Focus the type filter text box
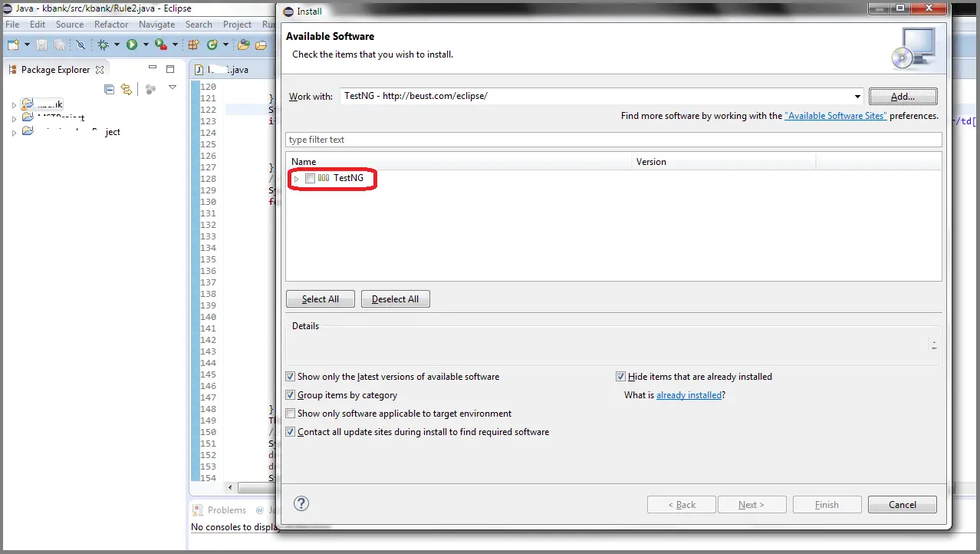This screenshot has height=554, width=980. 613,140
